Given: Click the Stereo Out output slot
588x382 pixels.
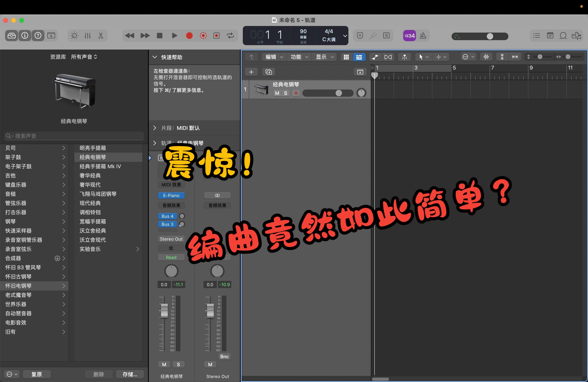Looking at the screenshot, I should [171, 239].
